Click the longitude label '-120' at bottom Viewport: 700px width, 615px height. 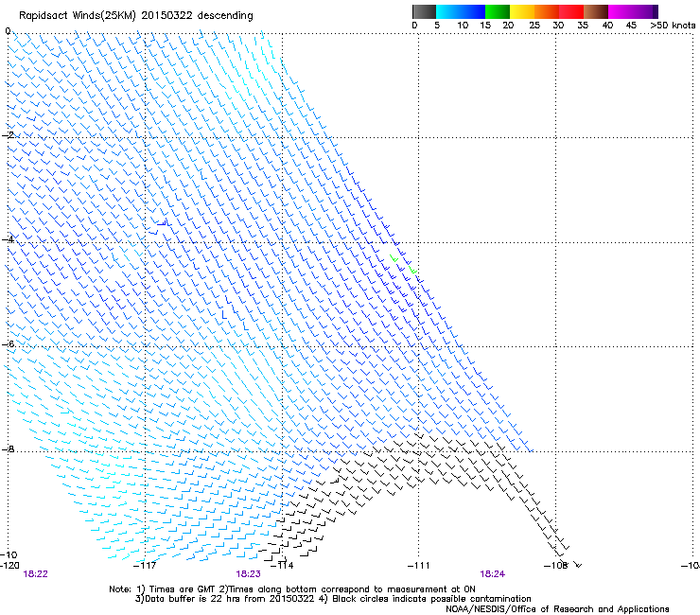tap(9, 566)
